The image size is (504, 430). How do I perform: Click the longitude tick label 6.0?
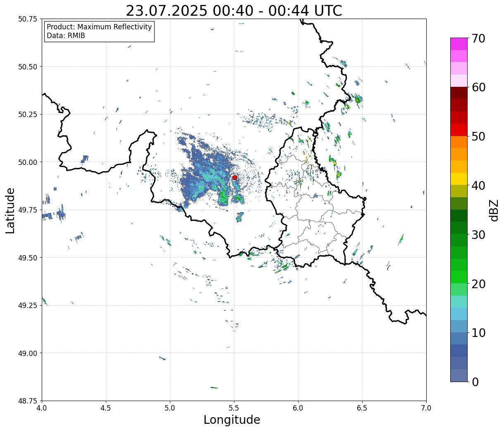[298, 408]
